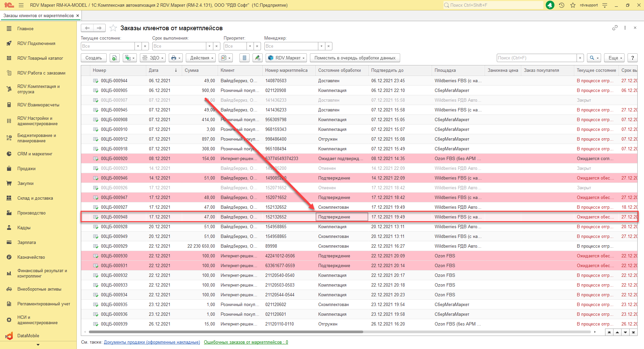
Task: Open the history clock icon
Action: 561,5
